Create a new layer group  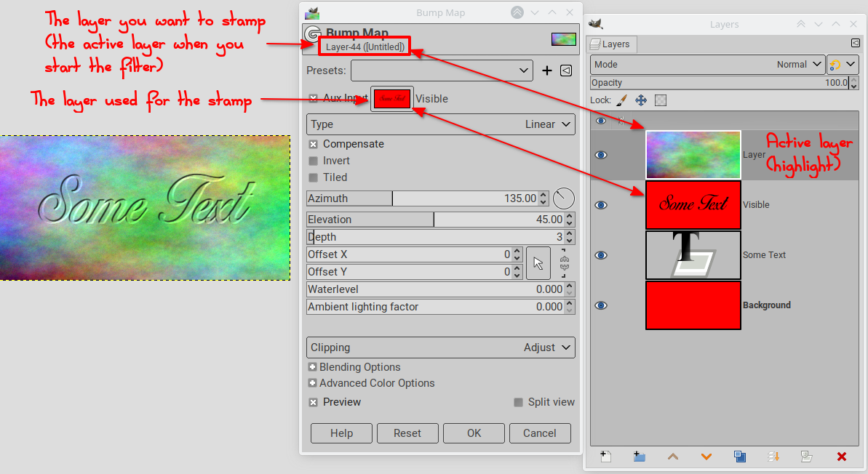tap(640, 457)
